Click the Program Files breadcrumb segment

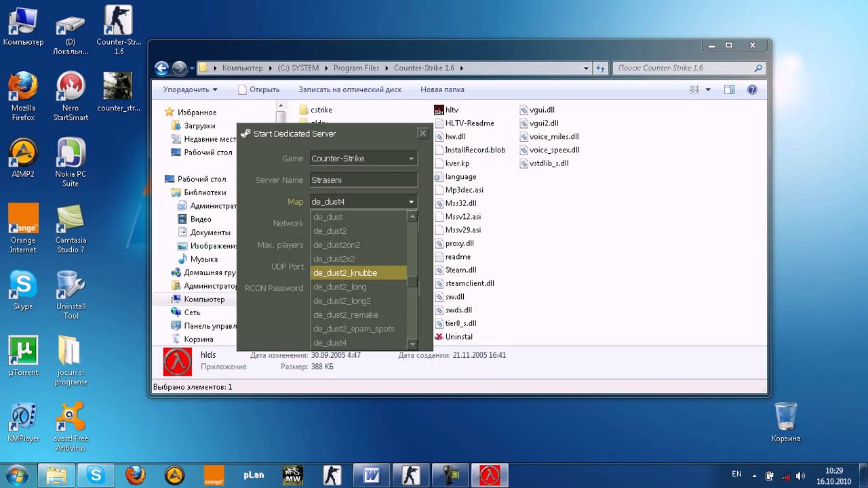(x=356, y=68)
